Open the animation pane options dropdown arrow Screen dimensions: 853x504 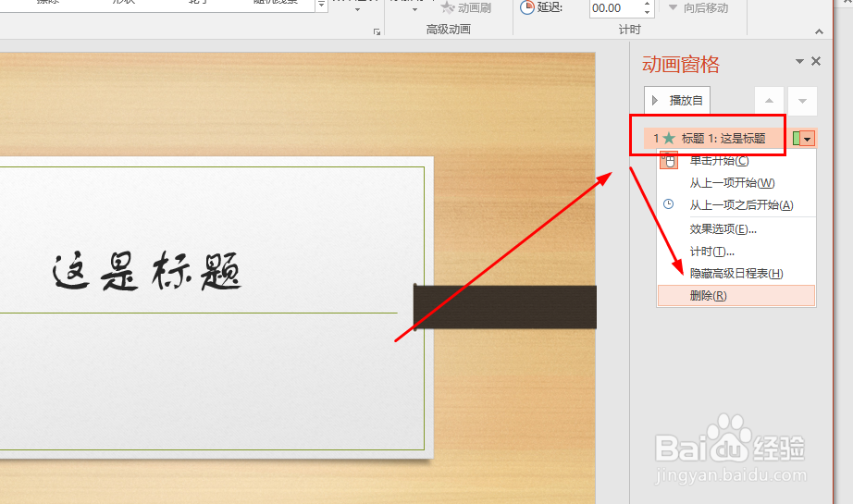[799, 61]
